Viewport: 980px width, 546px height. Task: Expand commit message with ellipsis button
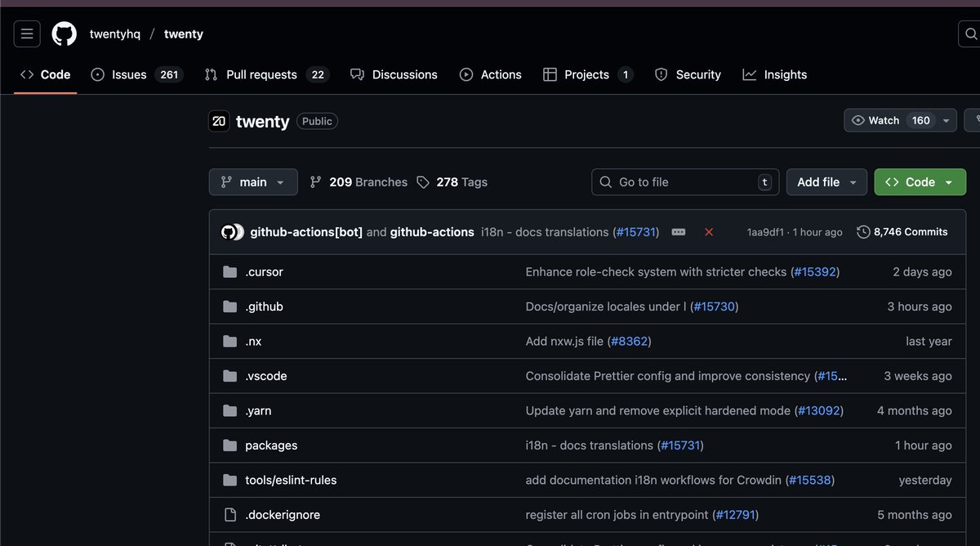tap(679, 232)
